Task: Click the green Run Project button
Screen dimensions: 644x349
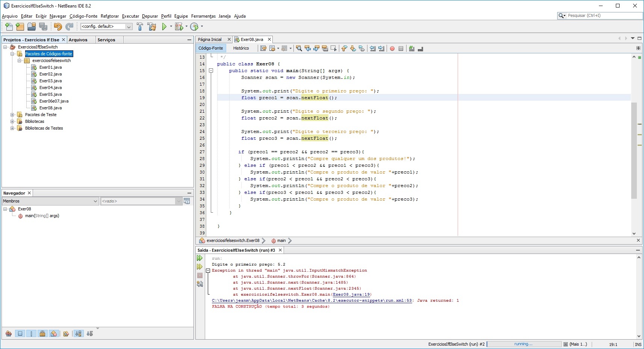Action: click(164, 27)
